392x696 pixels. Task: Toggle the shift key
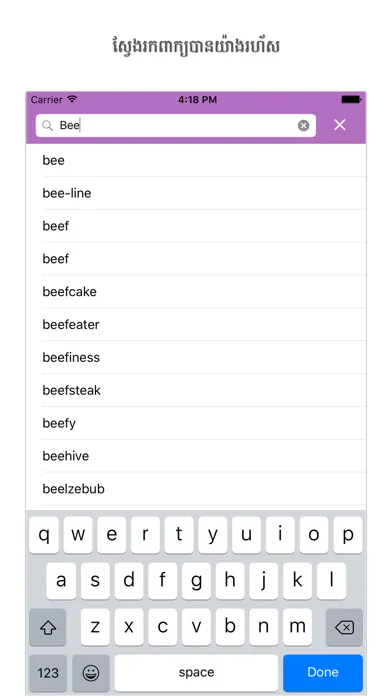(x=48, y=628)
